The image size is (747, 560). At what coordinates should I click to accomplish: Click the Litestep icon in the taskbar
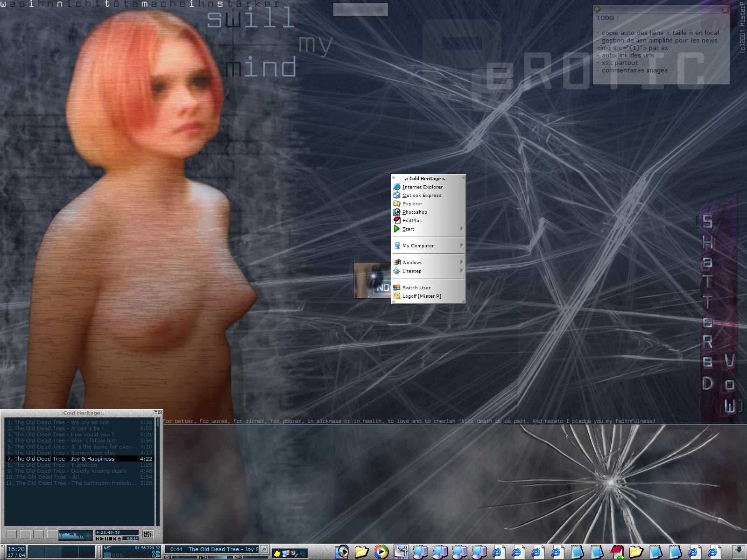point(401,552)
